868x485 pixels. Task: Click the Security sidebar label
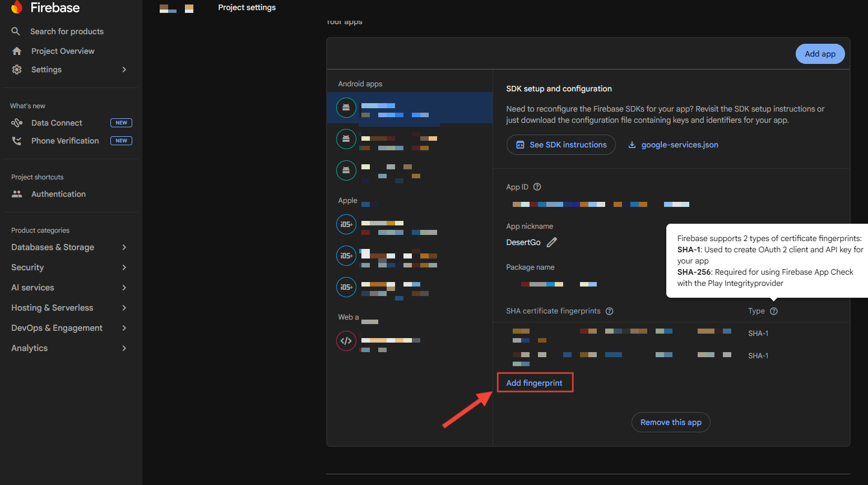coord(27,267)
